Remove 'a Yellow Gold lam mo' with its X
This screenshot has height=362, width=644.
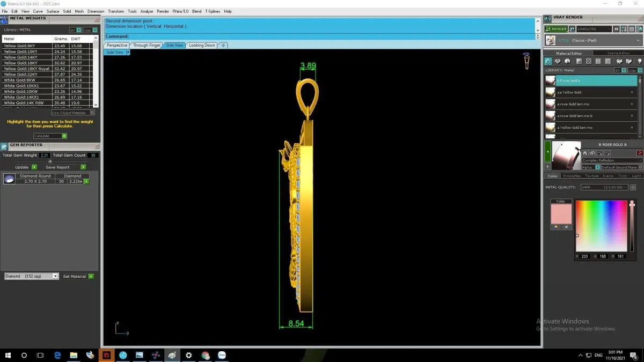(x=632, y=128)
